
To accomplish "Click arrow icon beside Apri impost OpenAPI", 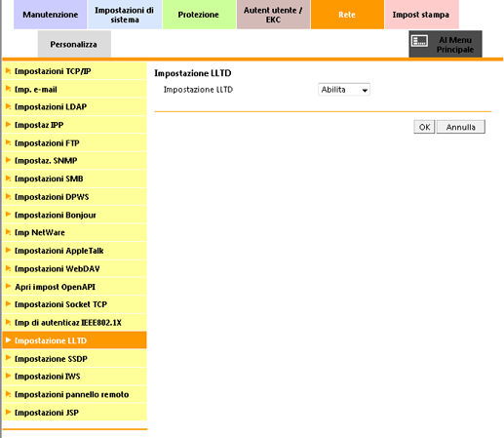I will pyautogui.click(x=9, y=286).
